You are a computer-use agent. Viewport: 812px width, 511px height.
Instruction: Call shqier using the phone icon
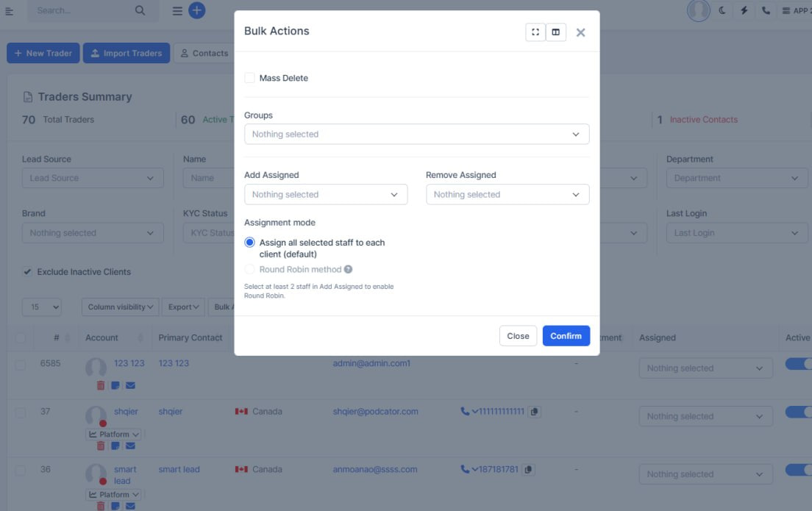[465, 411]
